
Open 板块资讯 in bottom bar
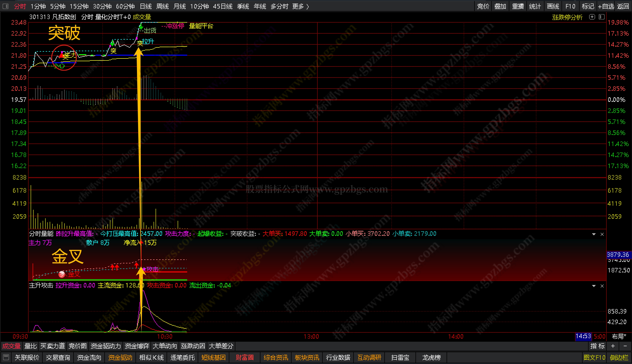307,357
